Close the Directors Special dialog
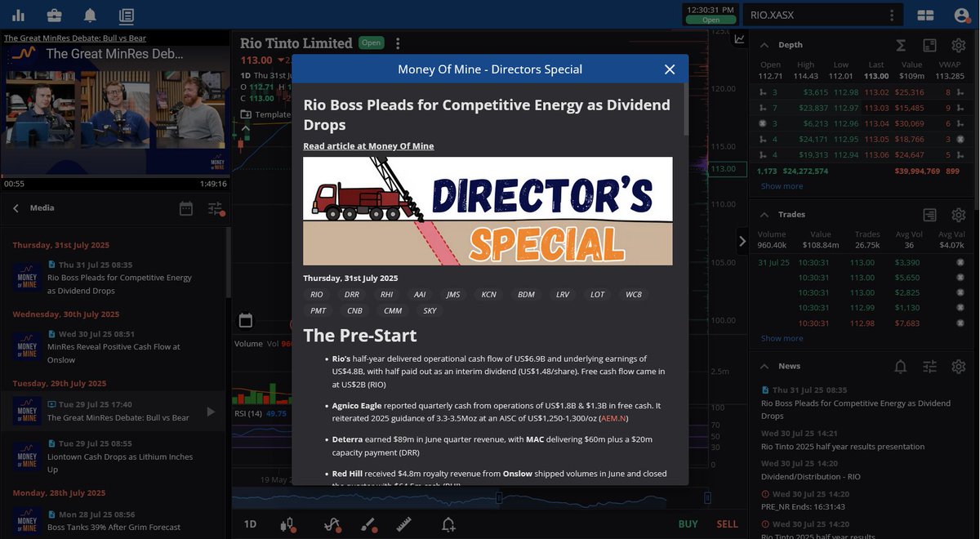This screenshot has width=980, height=539. click(670, 69)
